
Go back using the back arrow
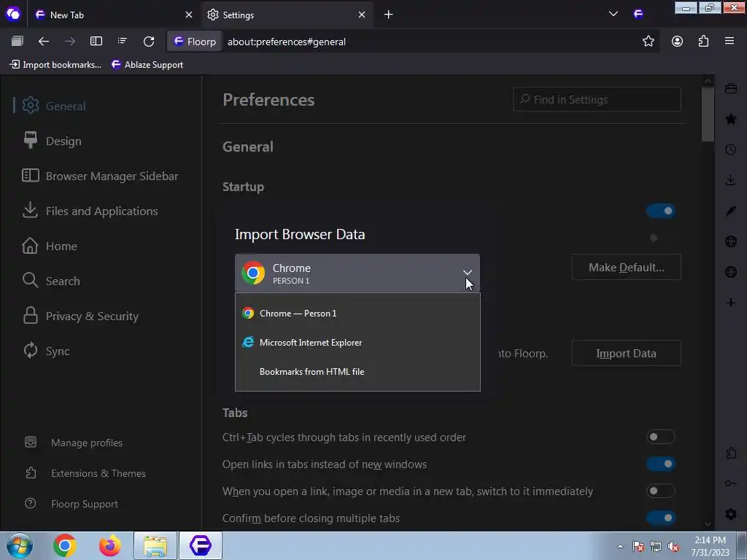point(43,42)
